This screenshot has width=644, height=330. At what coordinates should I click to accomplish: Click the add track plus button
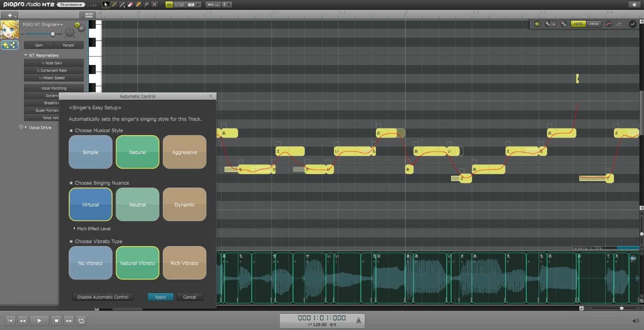coord(10,15)
